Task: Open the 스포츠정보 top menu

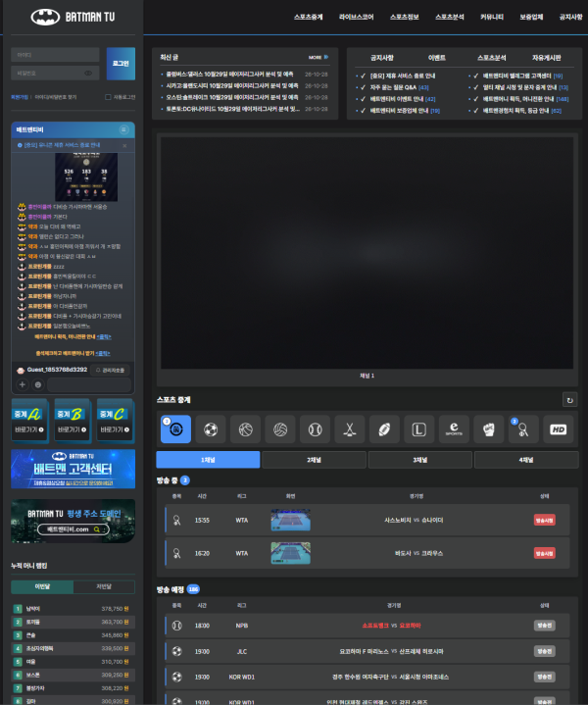Action: [x=404, y=17]
